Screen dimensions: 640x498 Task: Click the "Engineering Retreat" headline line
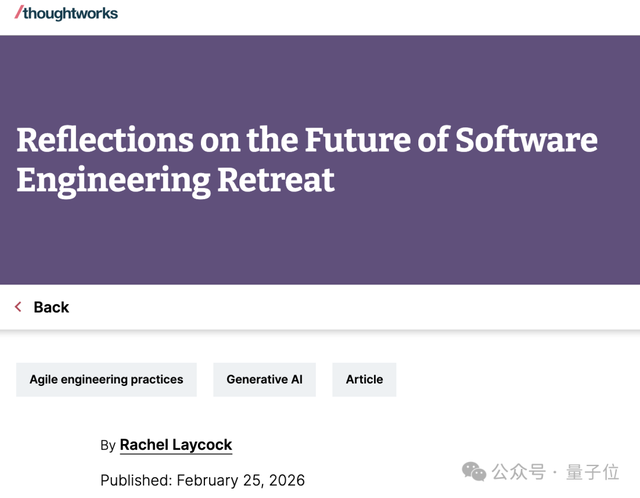175,181
